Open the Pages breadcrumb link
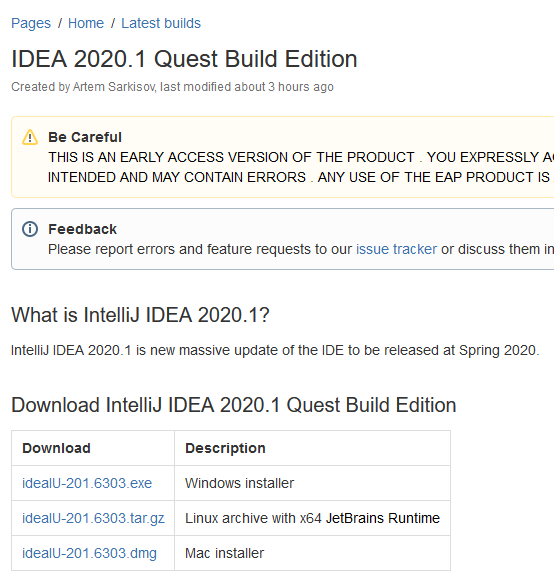 click(31, 23)
